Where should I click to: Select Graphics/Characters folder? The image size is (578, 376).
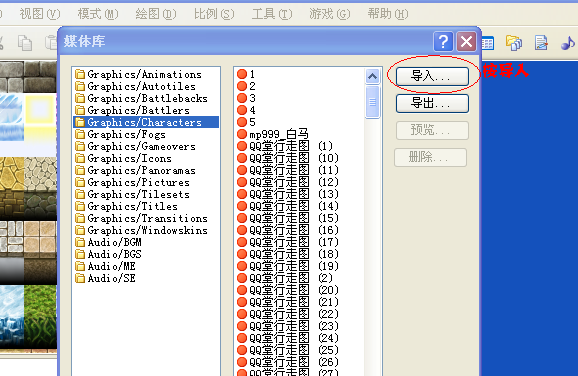click(x=146, y=122)
